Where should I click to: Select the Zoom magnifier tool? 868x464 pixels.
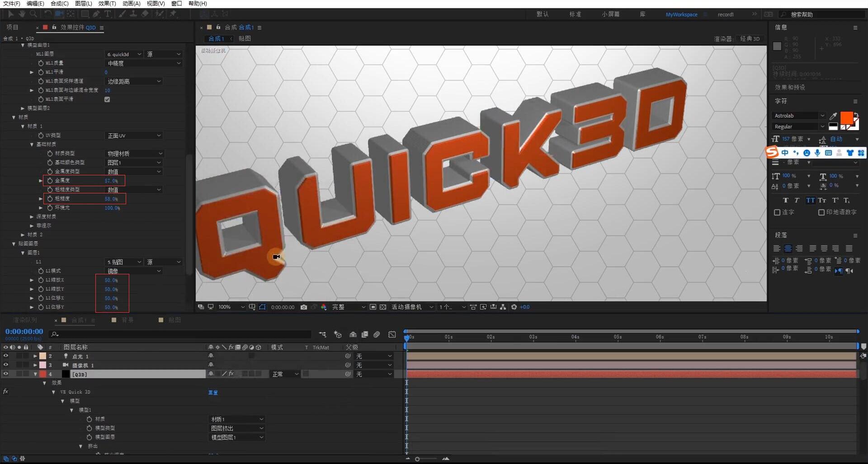tap(33, 14)
